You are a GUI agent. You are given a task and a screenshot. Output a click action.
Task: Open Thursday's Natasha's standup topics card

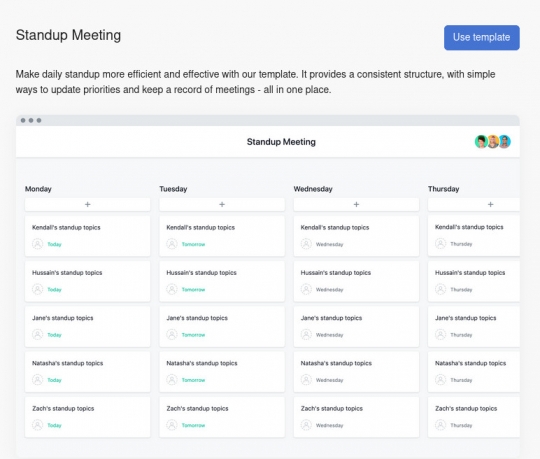474,372
